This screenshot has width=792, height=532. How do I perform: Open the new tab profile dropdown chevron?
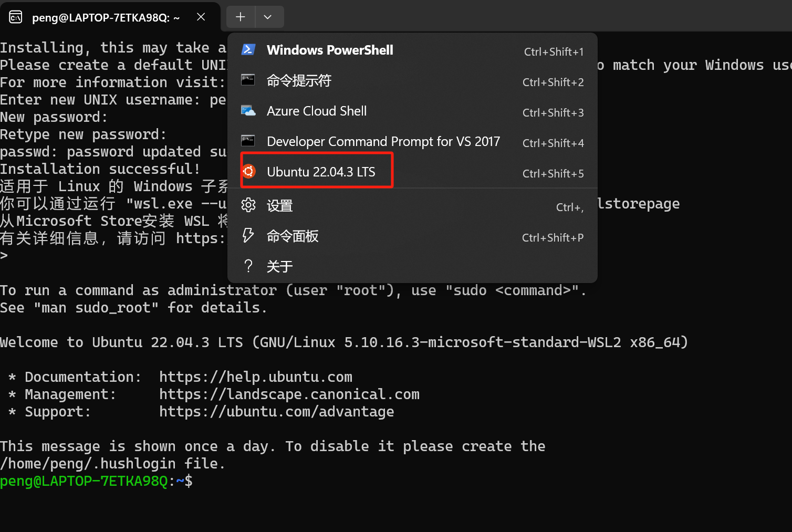269,17
